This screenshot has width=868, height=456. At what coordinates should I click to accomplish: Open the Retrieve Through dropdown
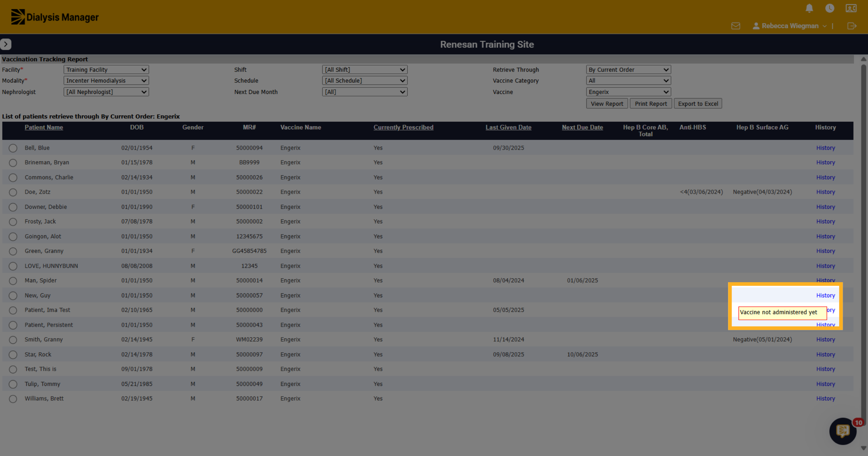pyautogui.click(x=629, y=70)
